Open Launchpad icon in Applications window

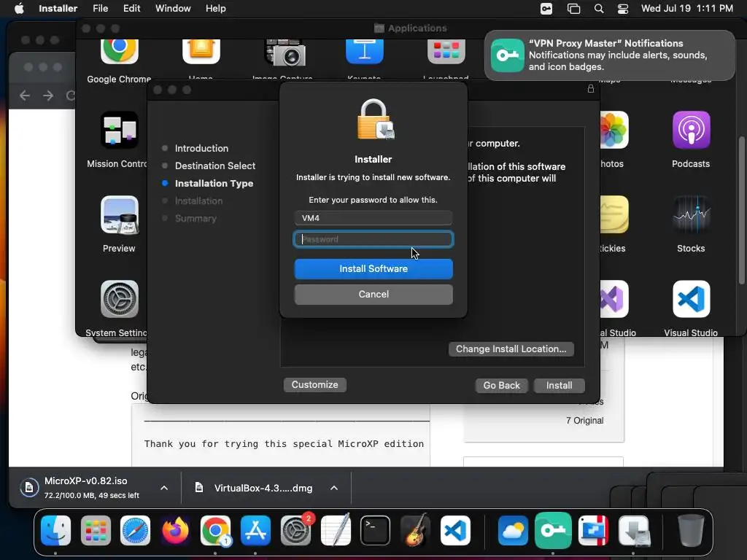click(446, 52)
